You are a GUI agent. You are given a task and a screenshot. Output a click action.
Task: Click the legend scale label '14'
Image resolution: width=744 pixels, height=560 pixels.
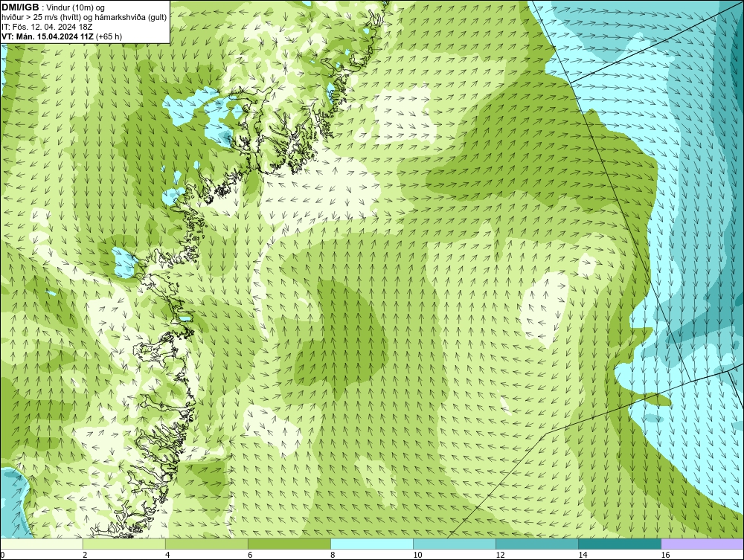click(583, 555)
